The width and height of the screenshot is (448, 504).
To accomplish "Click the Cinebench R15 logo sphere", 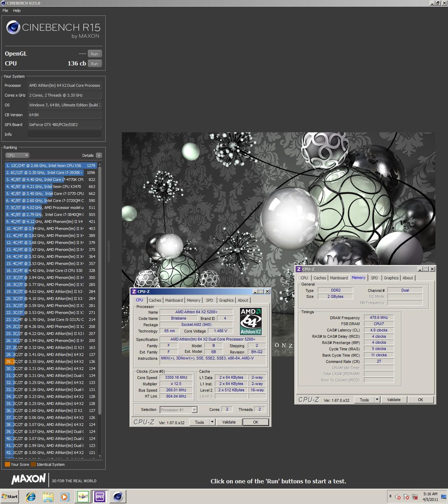I will pyautogui.click(x=13, y=27).
